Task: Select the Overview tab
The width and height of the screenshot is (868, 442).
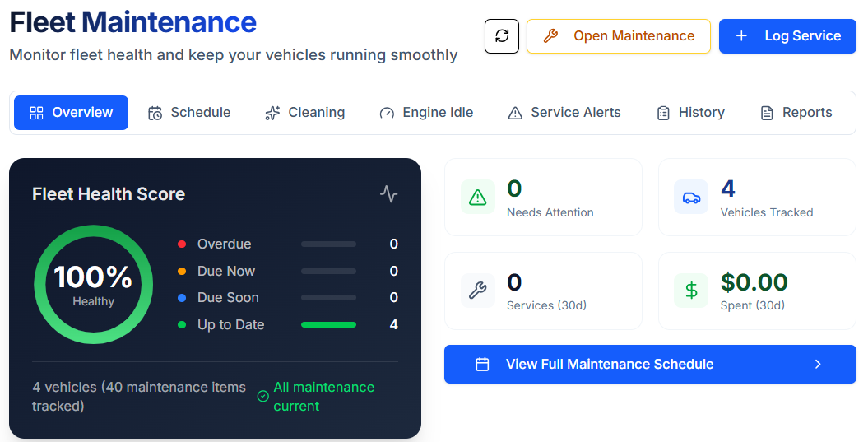Action: (71, 113)
